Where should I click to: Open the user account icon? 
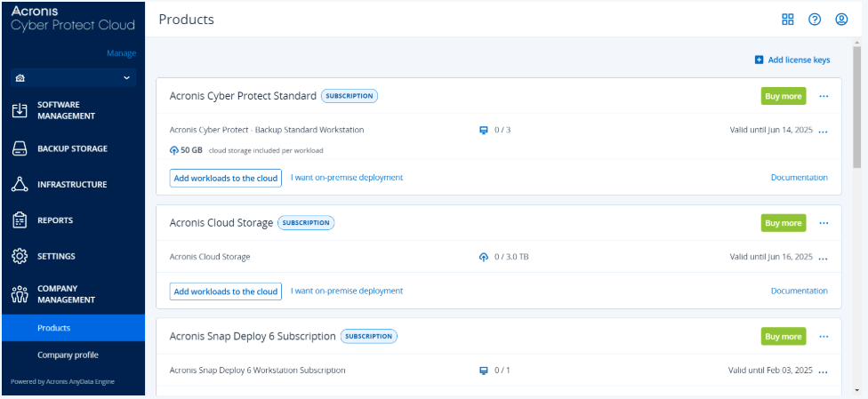841,20
